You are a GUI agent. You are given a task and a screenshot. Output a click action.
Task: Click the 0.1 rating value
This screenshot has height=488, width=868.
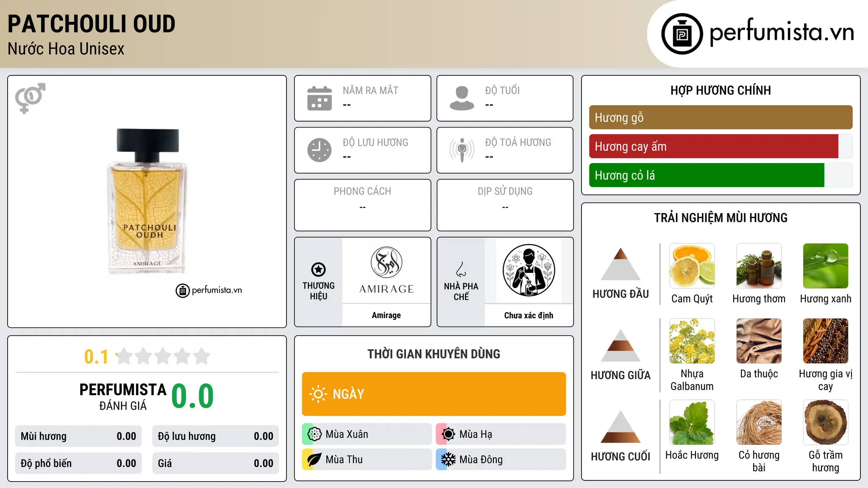96,357
